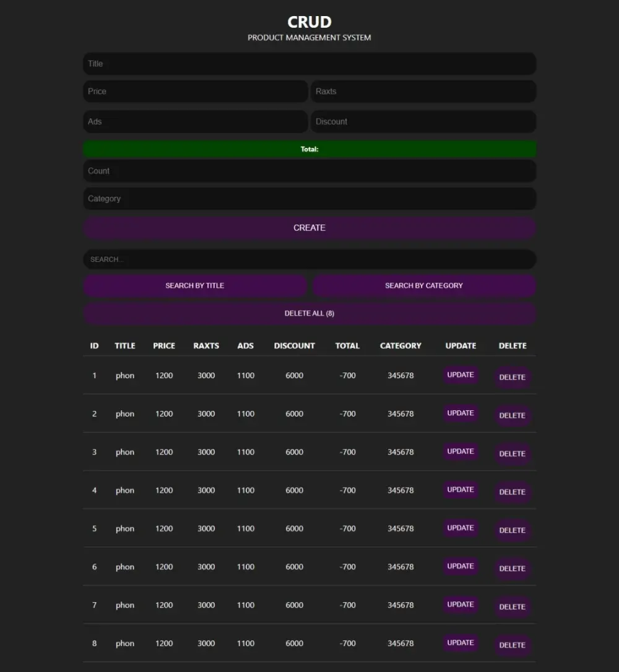Viewport: 619px width, 672px height.
Task: Click the Discount input field
Action: [424, 121]
